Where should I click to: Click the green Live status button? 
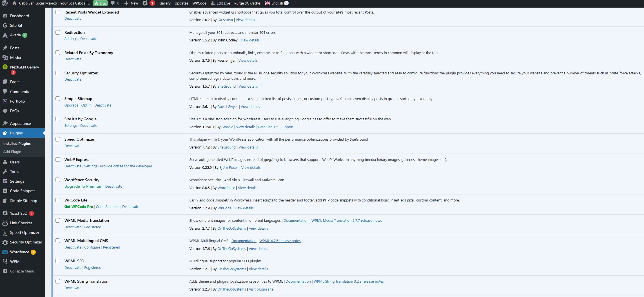tap(101, 3)
